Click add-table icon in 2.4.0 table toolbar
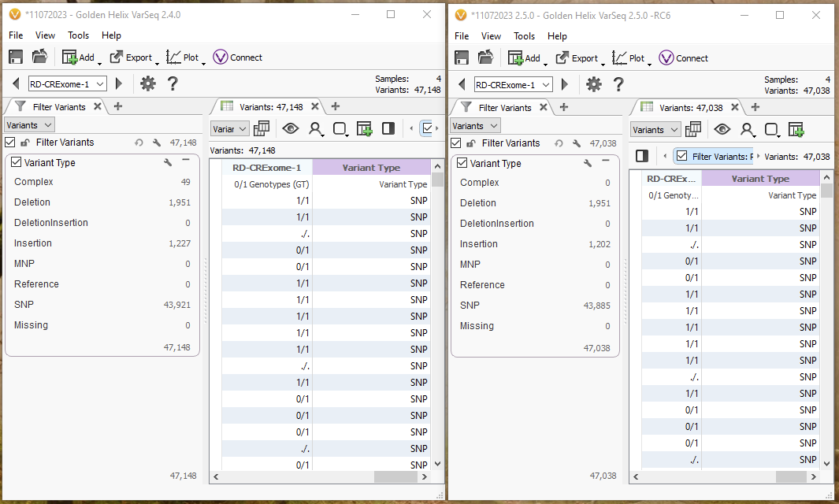The height and width of the screenshot is (504, 839). 365,128
